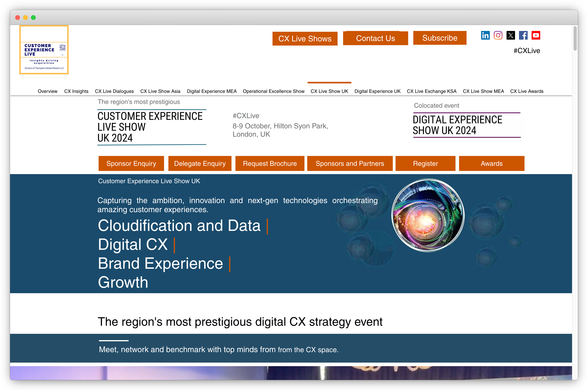588x390 pixels.
Task: Open Sponsors and Partners button
Action: pos(350,163)
